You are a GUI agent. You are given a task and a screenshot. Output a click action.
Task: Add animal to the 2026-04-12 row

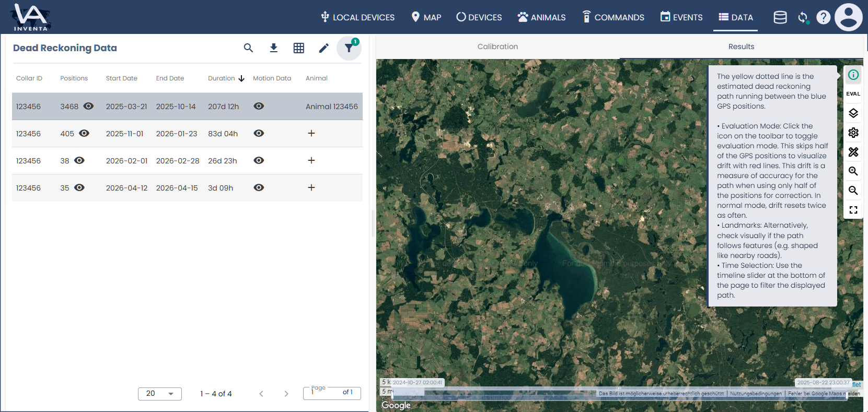click(311, 187)
